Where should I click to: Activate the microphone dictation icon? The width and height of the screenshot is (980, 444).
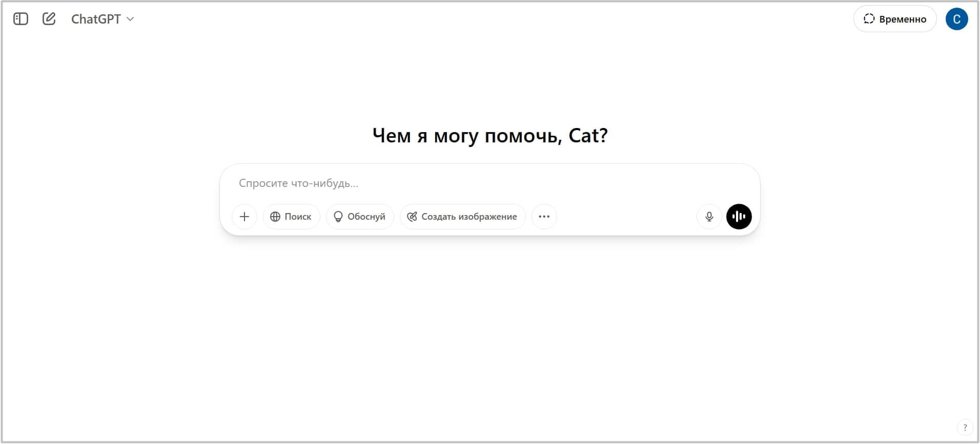pos(709,217)
